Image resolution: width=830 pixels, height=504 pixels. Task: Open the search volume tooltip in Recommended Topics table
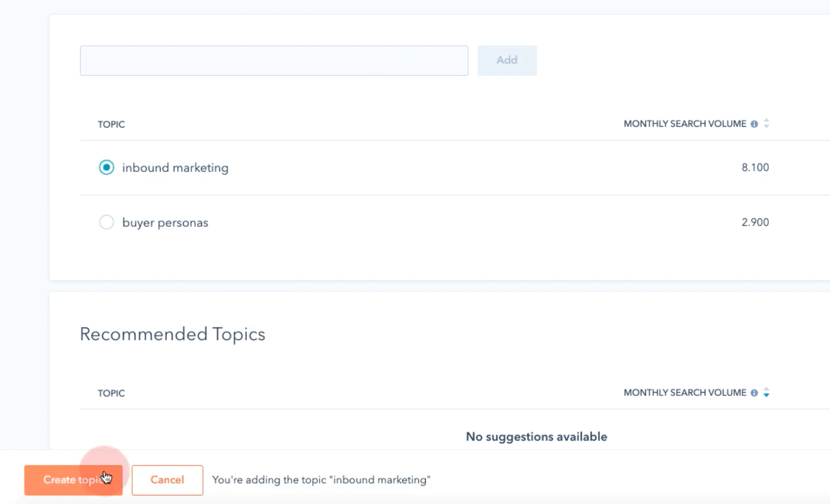[x=755, y=393]
